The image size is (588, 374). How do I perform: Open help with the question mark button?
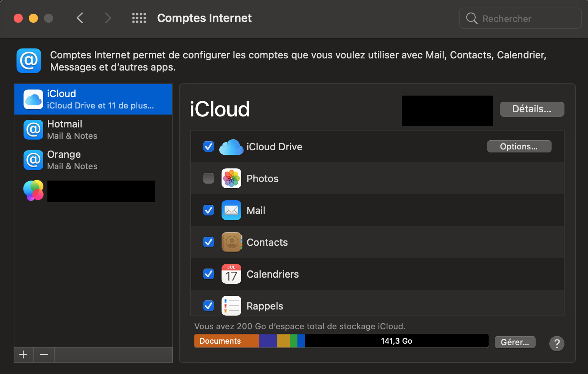(557, 344)
